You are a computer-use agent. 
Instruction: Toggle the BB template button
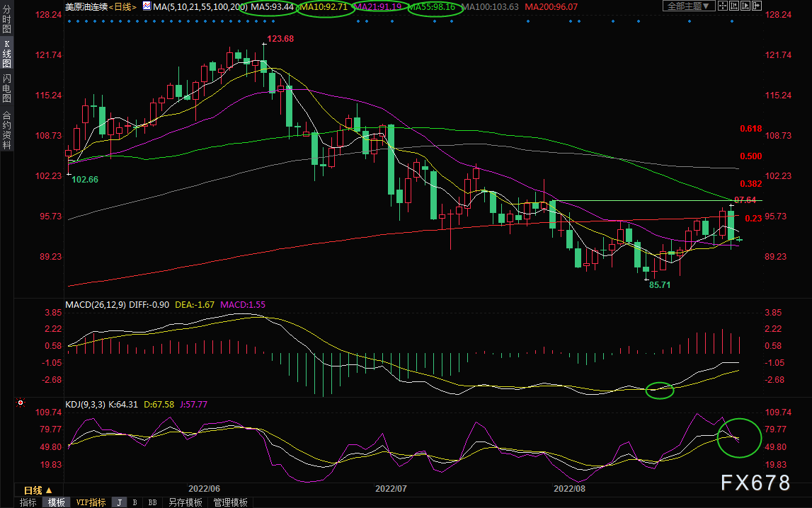click(152, 502)
